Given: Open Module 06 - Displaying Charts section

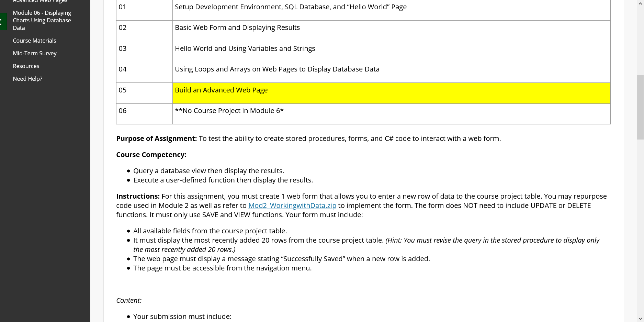Looking at the screenshot, I should [x=42, y=20].
